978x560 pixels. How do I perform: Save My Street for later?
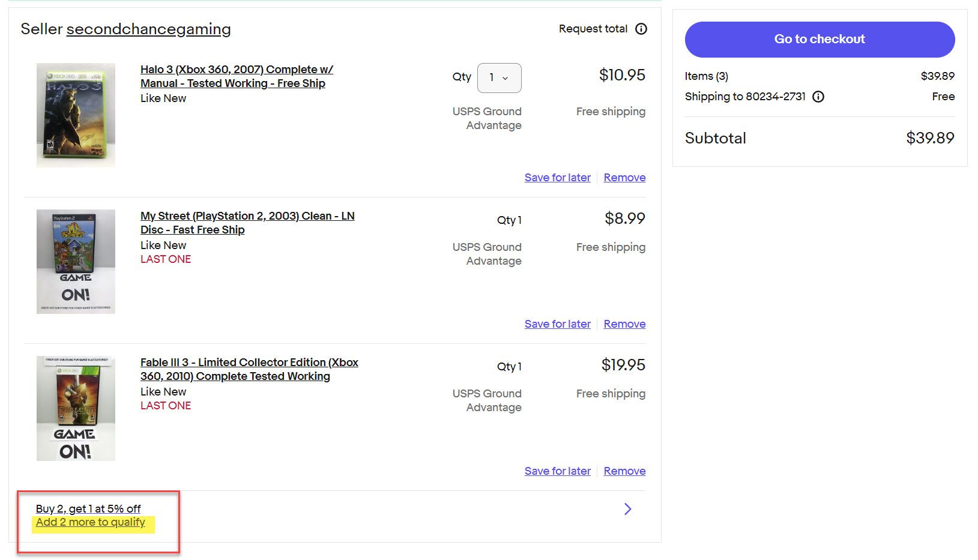point(558,324)
